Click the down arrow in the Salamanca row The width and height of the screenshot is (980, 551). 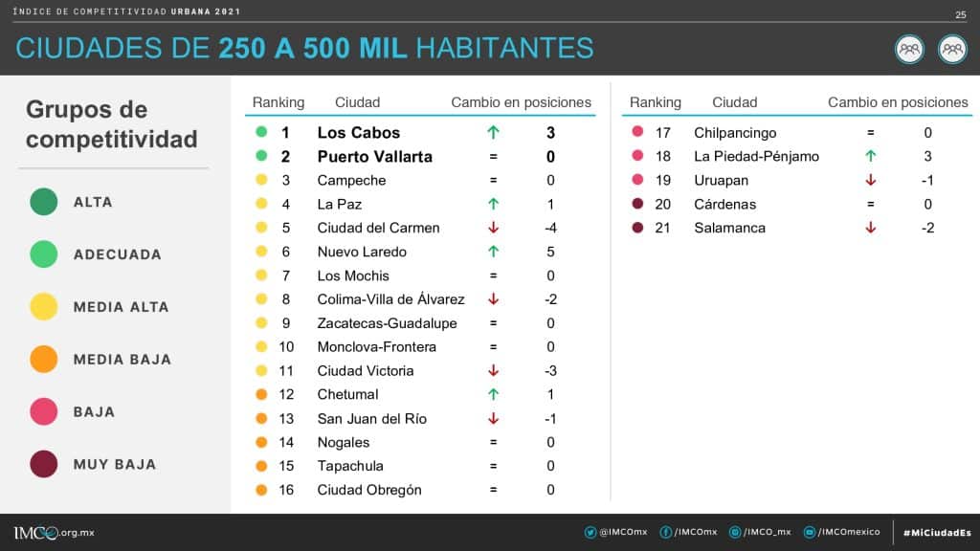[x=871, y=228]
